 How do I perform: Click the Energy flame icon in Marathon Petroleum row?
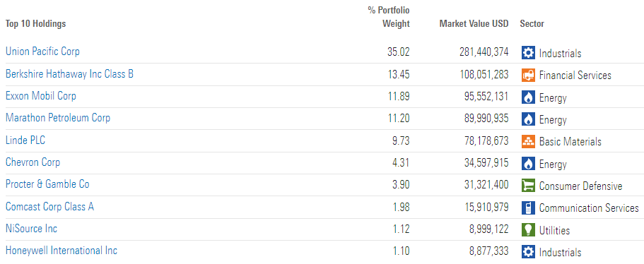528,119
